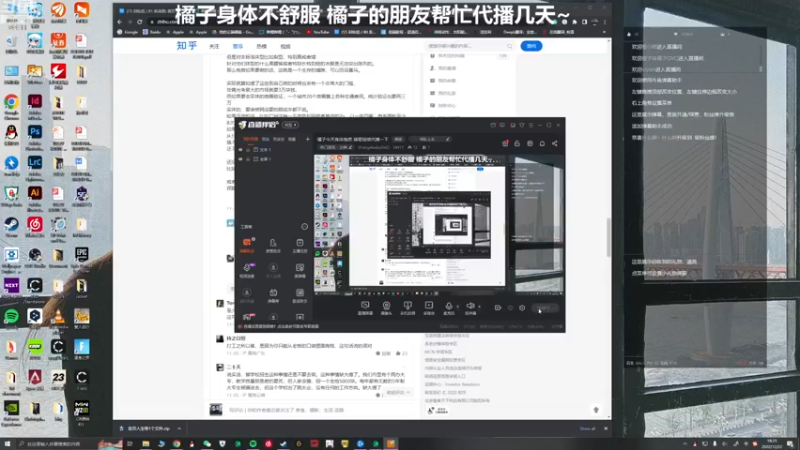This screenshot has width=800, height=450.
Task: Click Show all downloads link
Action: 587,429
